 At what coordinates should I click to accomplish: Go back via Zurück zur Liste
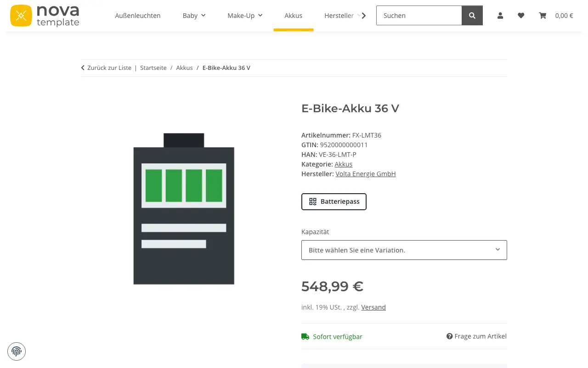pyautogui.click(x=106, y=68)
